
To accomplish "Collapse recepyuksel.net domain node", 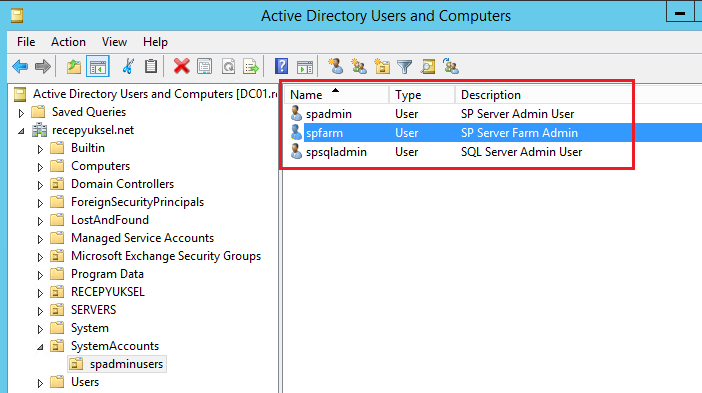I will tap(21, 131).
